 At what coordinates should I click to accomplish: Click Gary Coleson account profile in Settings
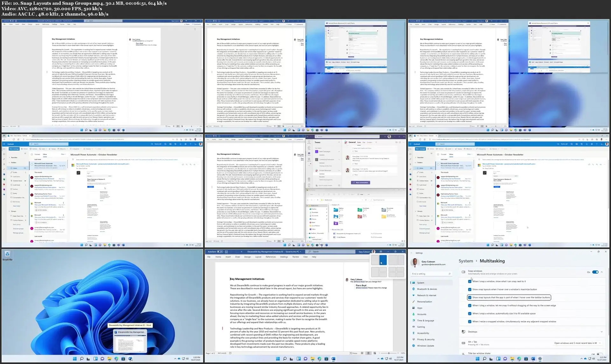click(x=429, y=263)
